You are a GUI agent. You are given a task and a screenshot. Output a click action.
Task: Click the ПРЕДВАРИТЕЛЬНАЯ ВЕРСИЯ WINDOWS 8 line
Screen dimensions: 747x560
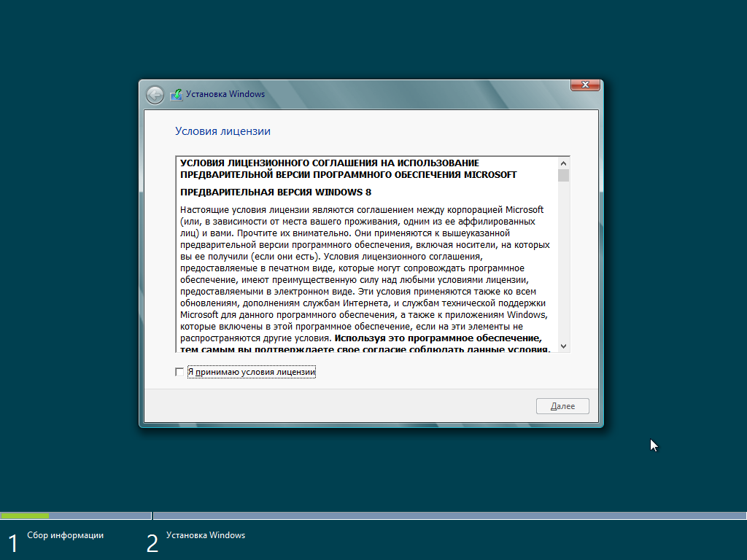pos(275,192)
